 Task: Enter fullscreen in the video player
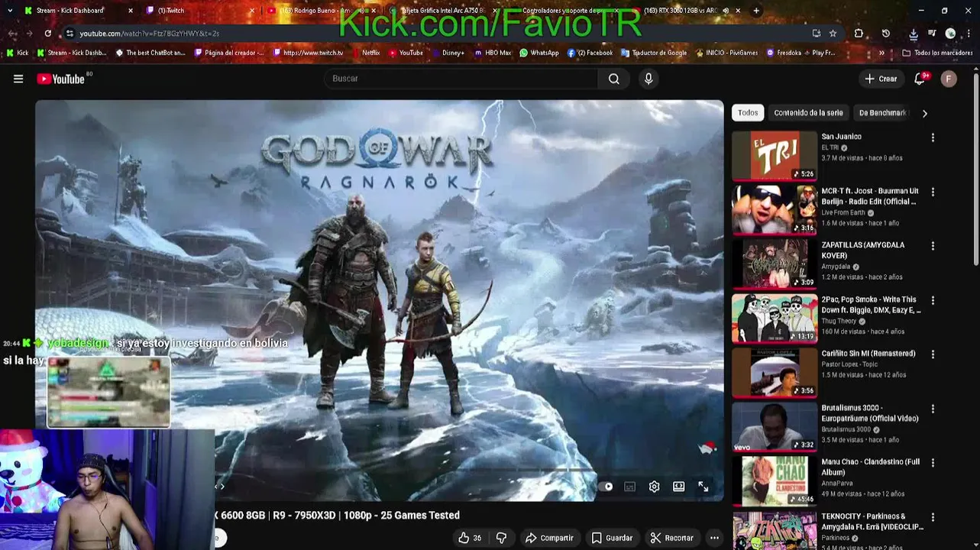[x=703, y=487]
